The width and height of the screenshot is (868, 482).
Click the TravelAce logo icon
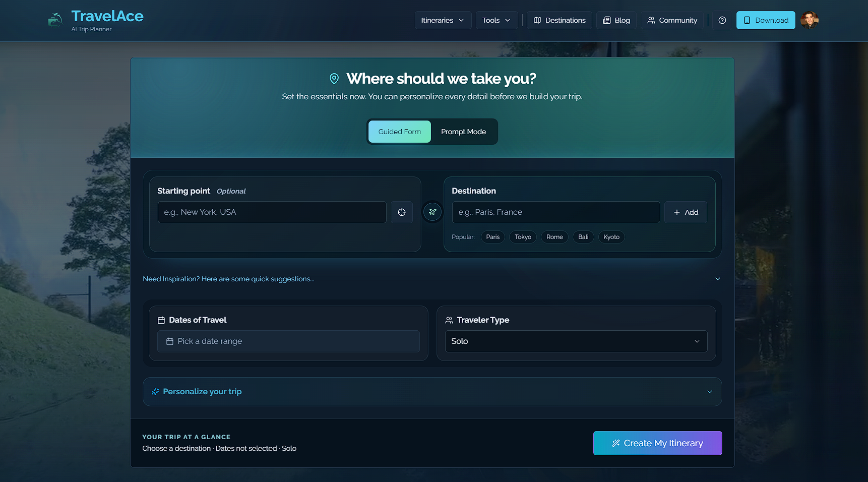55,20
